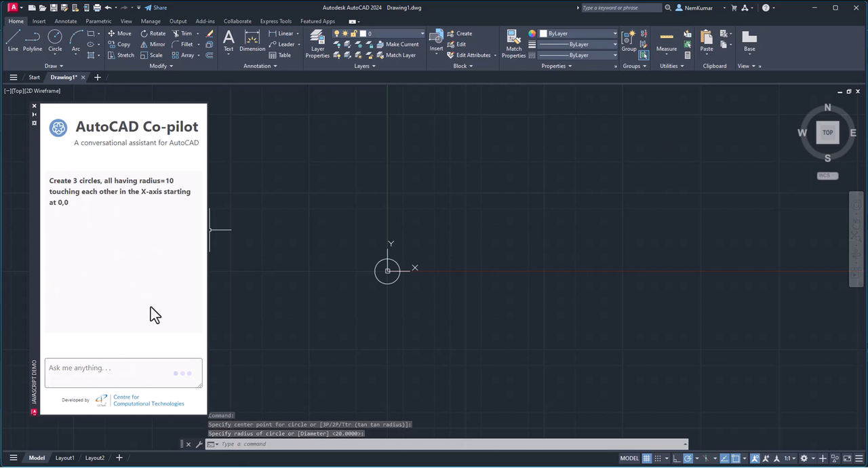Screen dimensions: 868x468
Task: Insert a Table annotation
Action: pos(279,55)
